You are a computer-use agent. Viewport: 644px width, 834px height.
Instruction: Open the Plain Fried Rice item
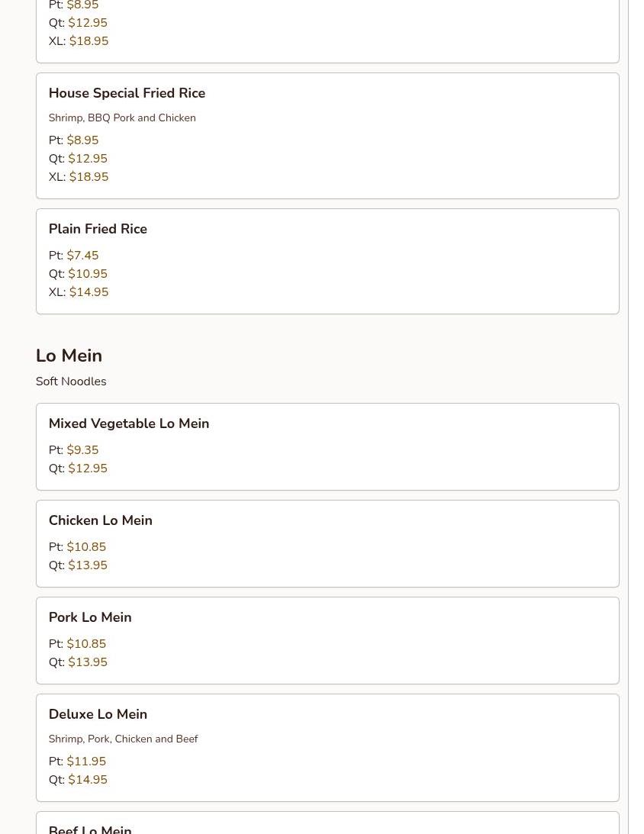[98, 229]
